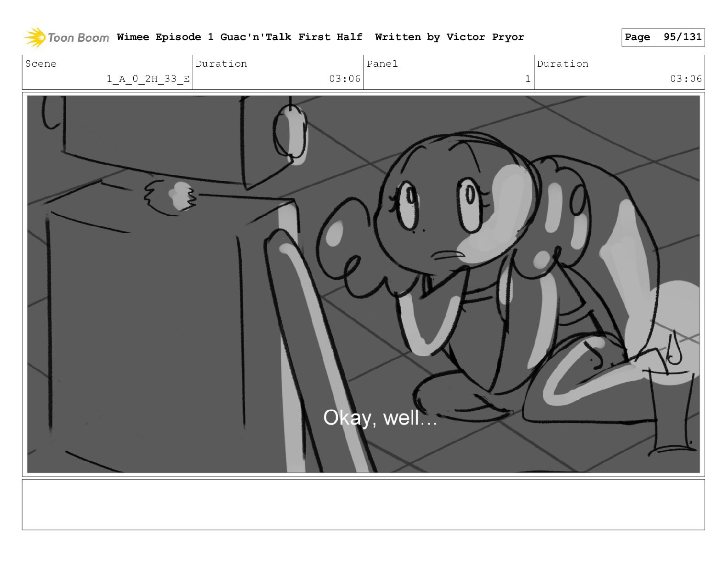This screenshot has height=563, width=728.
Task: Click the scene Duration value 03:06
Action: click(345, 79)
